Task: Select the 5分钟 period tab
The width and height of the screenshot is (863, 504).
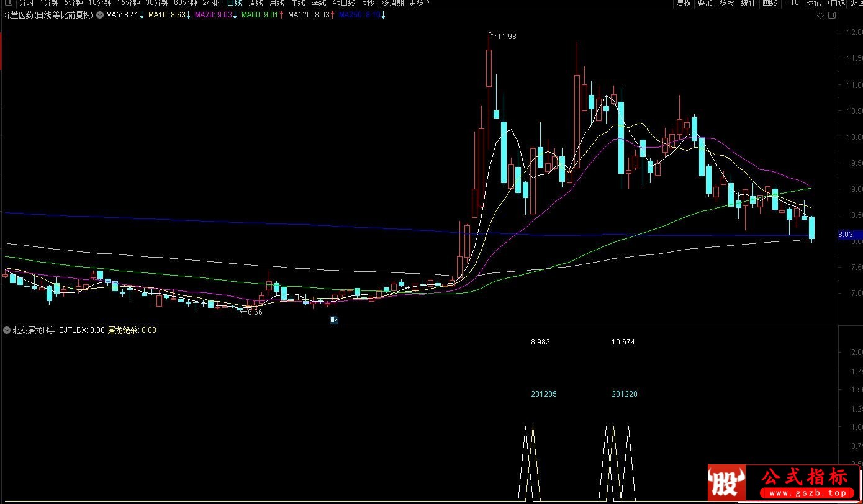Action: click(x=74, y=2)
